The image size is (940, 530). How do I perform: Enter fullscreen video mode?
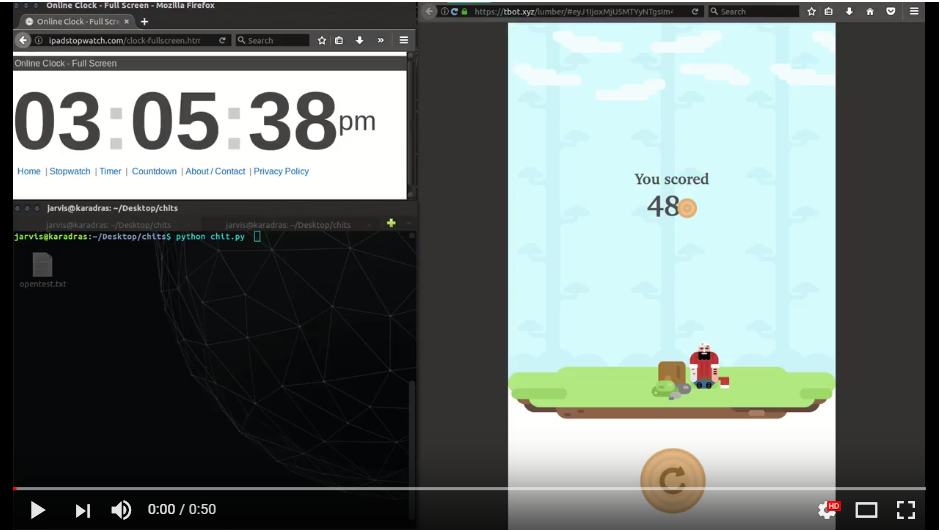point(906,510)
